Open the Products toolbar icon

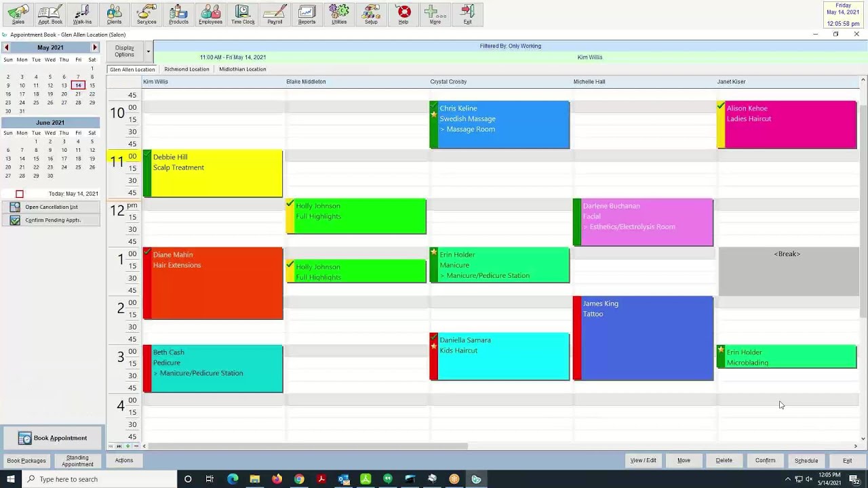point(178,14)
